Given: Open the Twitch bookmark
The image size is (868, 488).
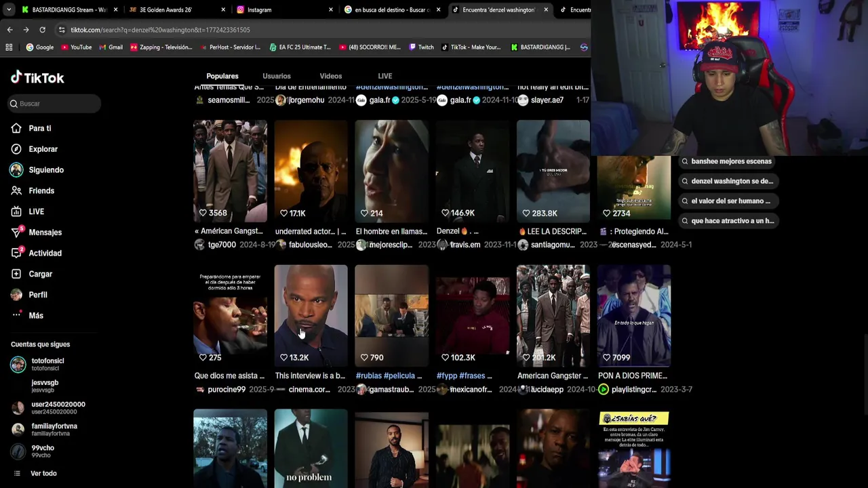Looking at the screenshot, I should coord(421,47).
